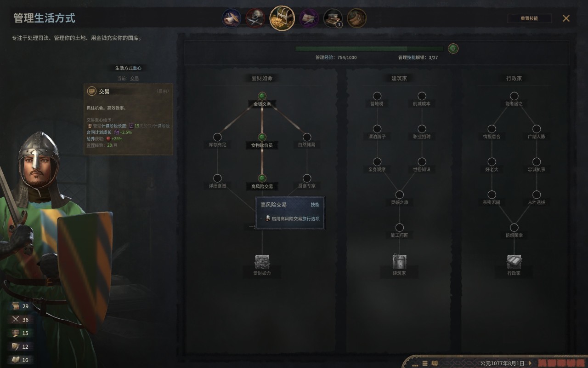Select the Stewardship treasure chest lifestyle icon
588x368 pixels.
click(x=282, y=18)
